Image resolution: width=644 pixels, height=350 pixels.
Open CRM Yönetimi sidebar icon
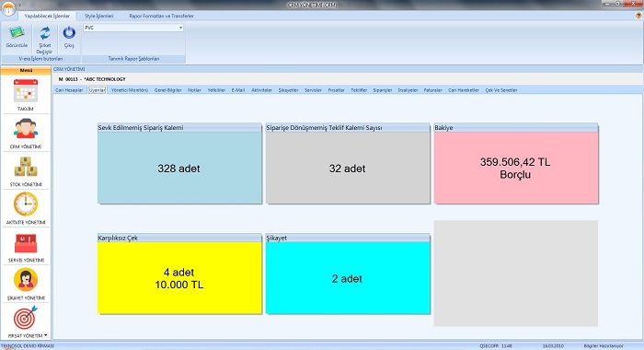pyautogui.click(x=26, y=128)
